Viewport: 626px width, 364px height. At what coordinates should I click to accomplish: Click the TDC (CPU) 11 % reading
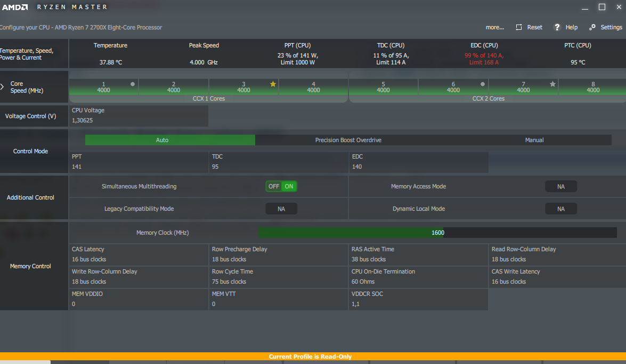pyautogui.click(x=391, y=59)
